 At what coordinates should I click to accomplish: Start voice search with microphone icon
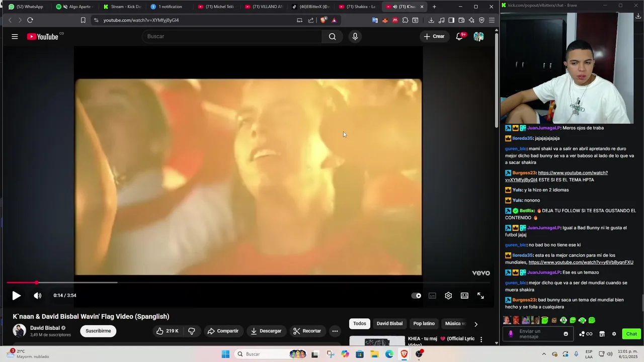coord(355,36)
